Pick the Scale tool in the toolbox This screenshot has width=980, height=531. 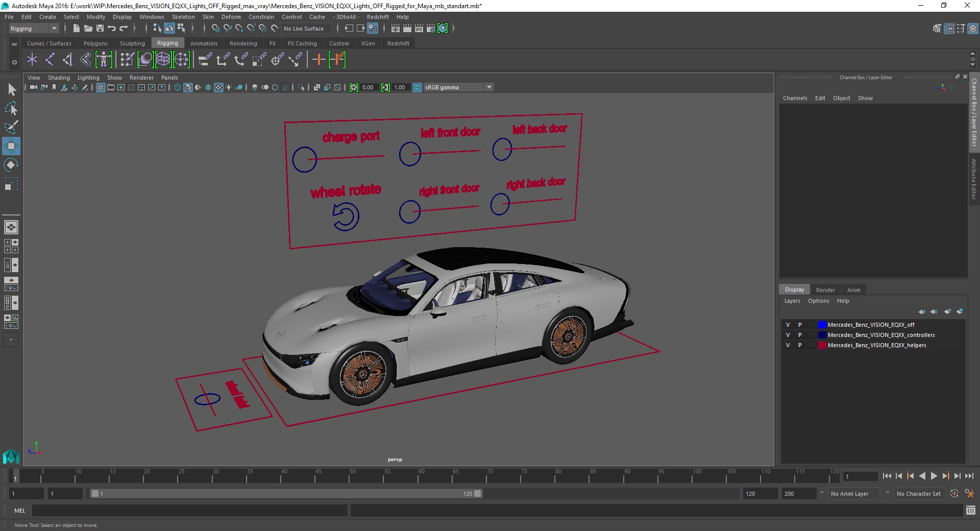pyautogui.click(x=11, y=184)
